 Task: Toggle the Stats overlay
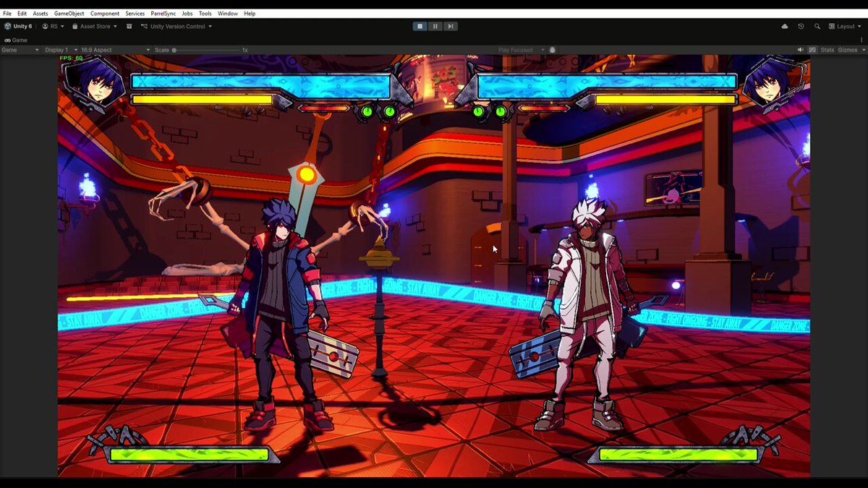[x=827, y=50]
